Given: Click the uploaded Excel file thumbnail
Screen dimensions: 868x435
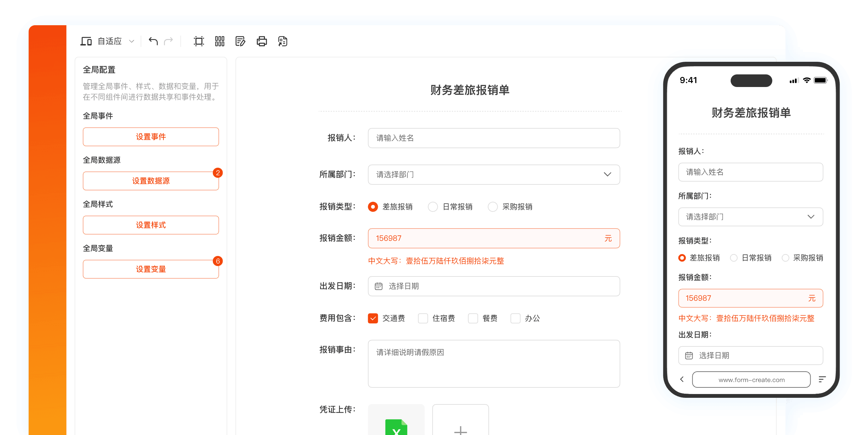Looking at the screenshot, I should [396, 420].
